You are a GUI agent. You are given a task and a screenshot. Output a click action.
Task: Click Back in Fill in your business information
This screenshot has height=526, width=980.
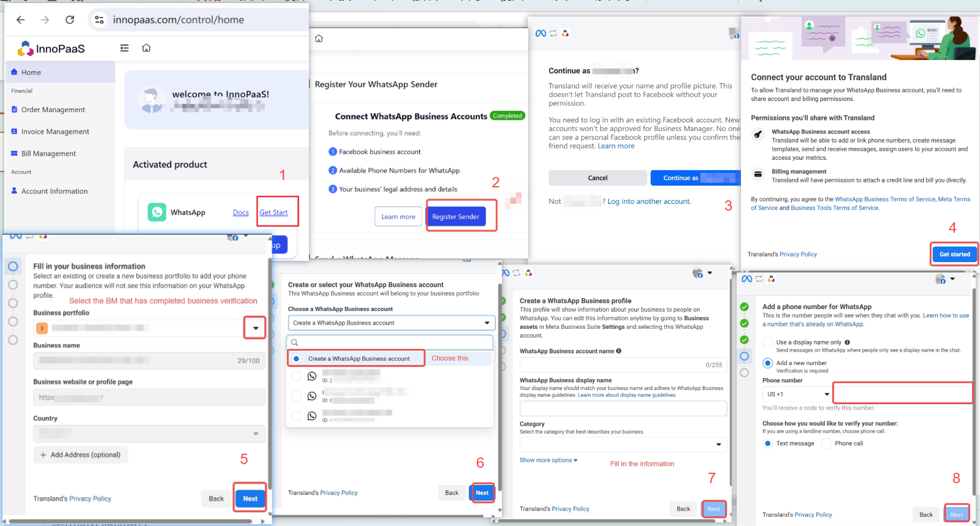tap(216, 498)
